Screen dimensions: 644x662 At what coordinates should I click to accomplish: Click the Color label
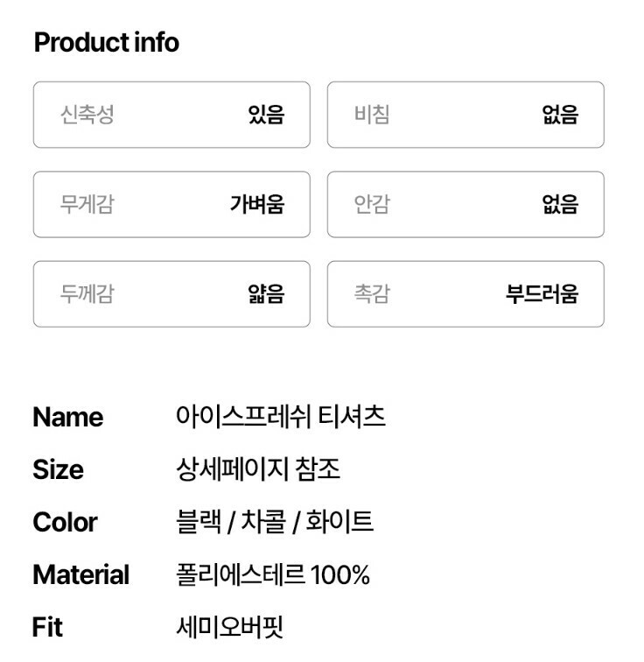[65, 523]
